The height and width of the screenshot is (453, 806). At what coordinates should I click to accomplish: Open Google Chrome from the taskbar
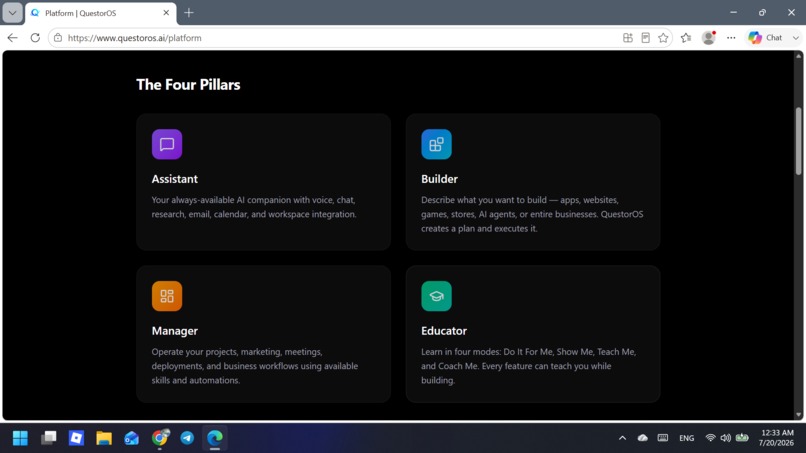(x=160, y=438)
